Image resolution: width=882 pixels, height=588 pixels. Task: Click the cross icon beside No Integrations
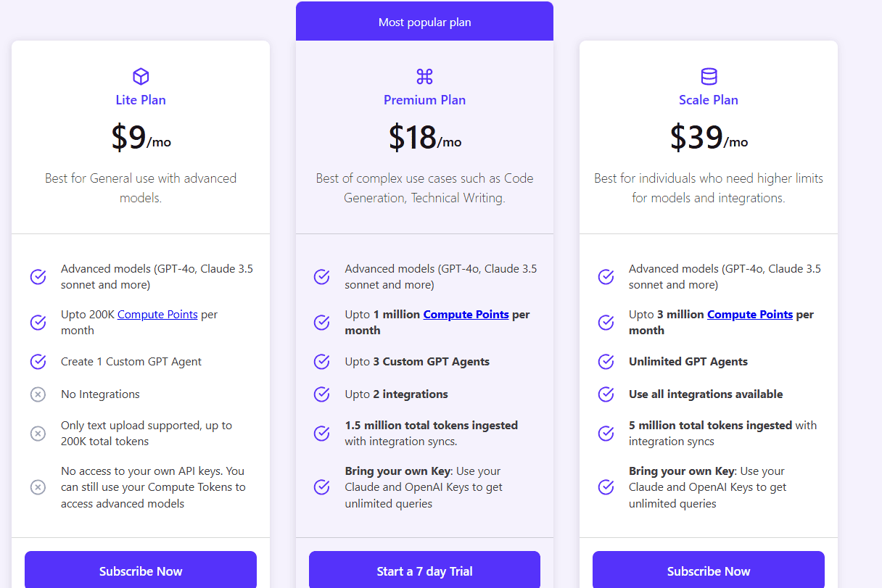point(38,394)
